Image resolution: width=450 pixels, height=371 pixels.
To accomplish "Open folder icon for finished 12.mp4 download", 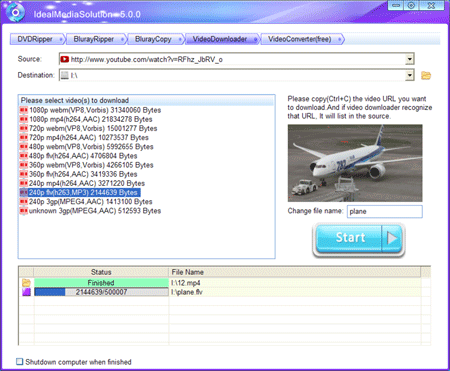I will point(26,283).
